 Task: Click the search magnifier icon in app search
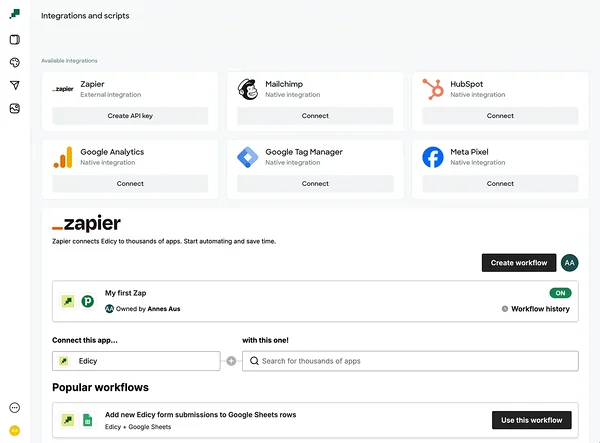click(x=254, y=361)
